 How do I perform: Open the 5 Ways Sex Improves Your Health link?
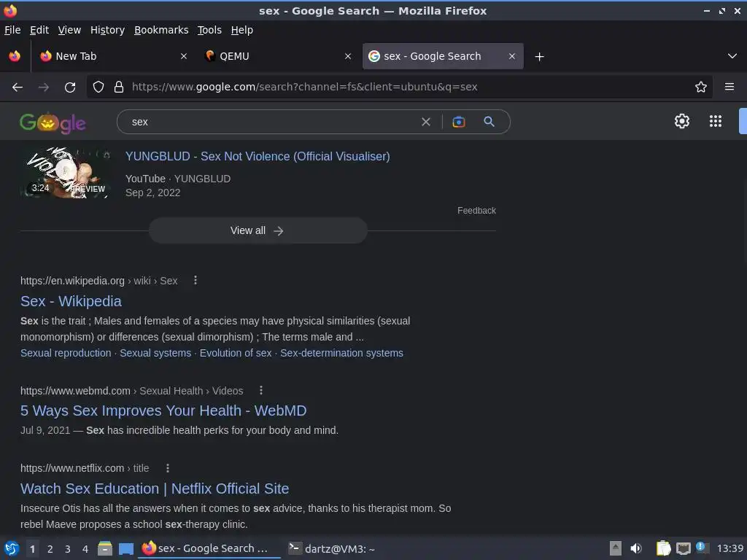pos(163,411)
